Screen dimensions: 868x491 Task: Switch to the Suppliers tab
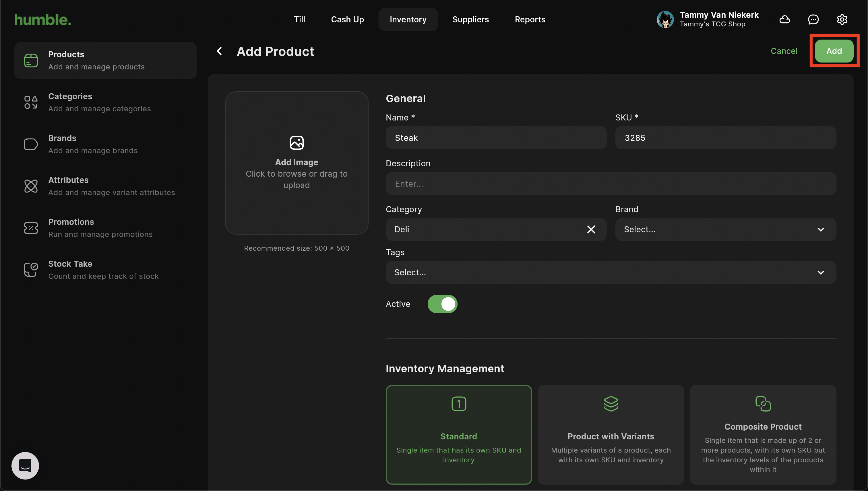[470, 20]
